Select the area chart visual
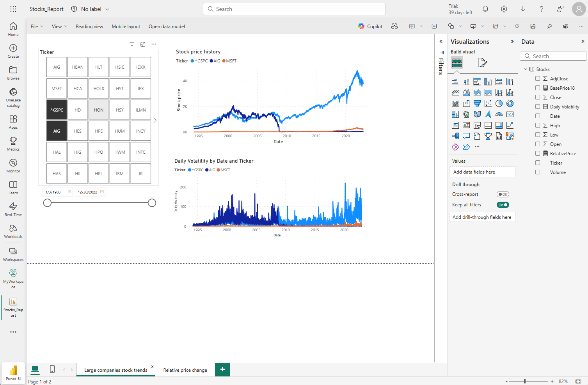Image resolution: width=588 pixels, height=385 pixels. pyautogui.click(x=466, y=92)
